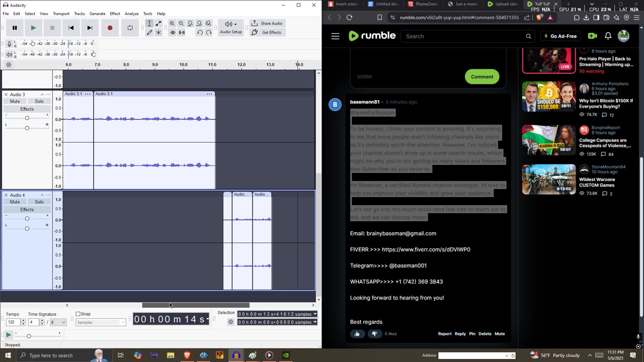The image size is (644, 362).
Task: Click the Silence audio selection icon
Action: click(x=181, y=32)
